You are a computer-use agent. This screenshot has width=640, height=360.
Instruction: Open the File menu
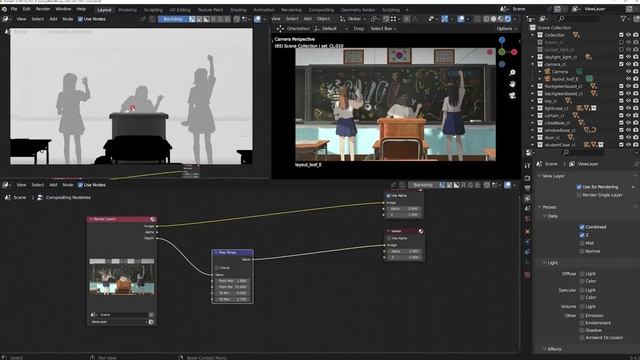[x=14, y=9]
